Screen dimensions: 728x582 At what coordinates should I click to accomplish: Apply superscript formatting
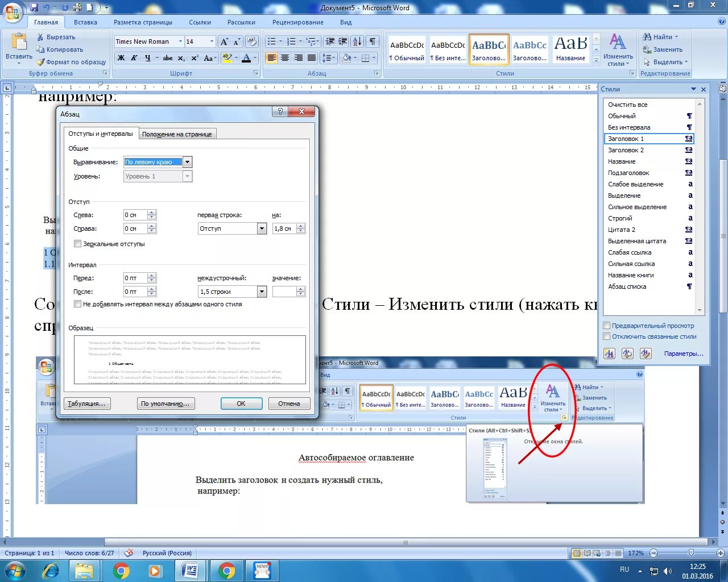click(x=195, y=58)
